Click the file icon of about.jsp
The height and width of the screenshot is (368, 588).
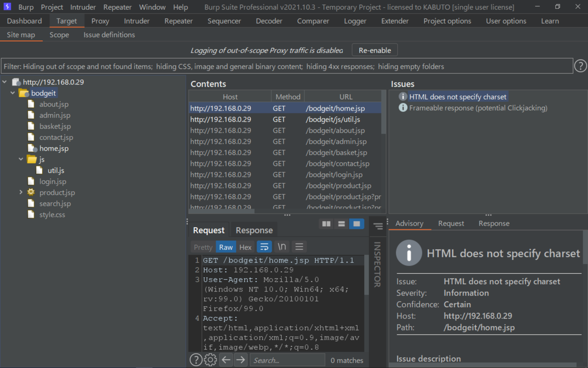click(31, 104)
